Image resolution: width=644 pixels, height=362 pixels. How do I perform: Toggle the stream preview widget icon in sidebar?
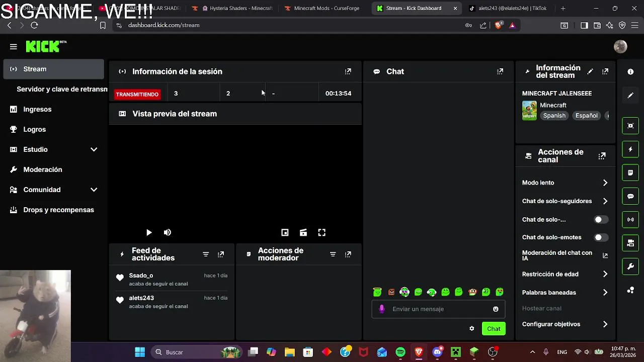(630, 126)
